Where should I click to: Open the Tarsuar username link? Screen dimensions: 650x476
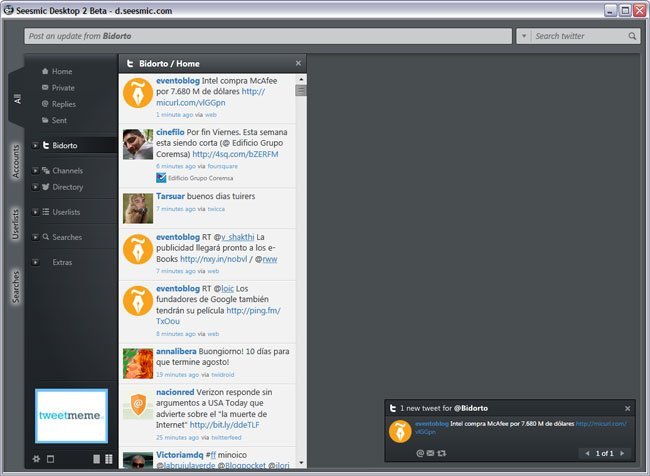pyautogui.click(x=170, y=196)
